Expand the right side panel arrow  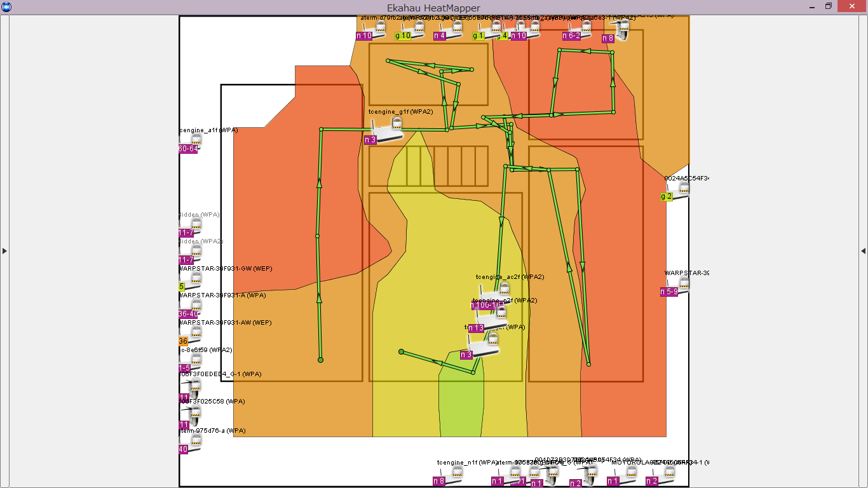coord(863,251)
